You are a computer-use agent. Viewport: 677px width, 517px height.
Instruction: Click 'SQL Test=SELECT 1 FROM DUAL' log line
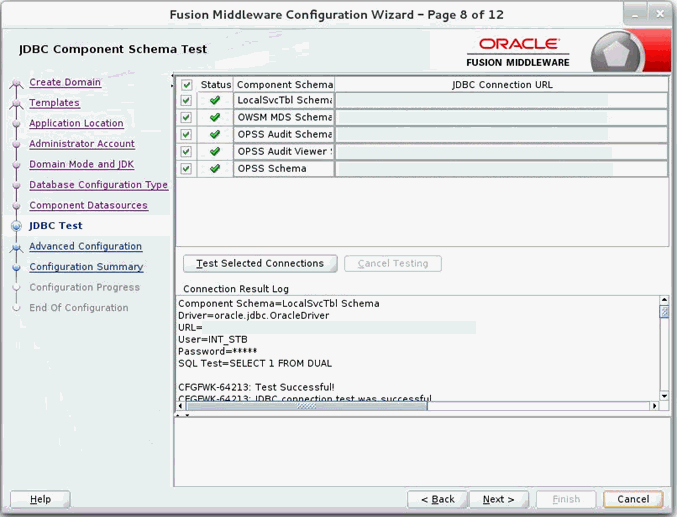pos(255,363)
